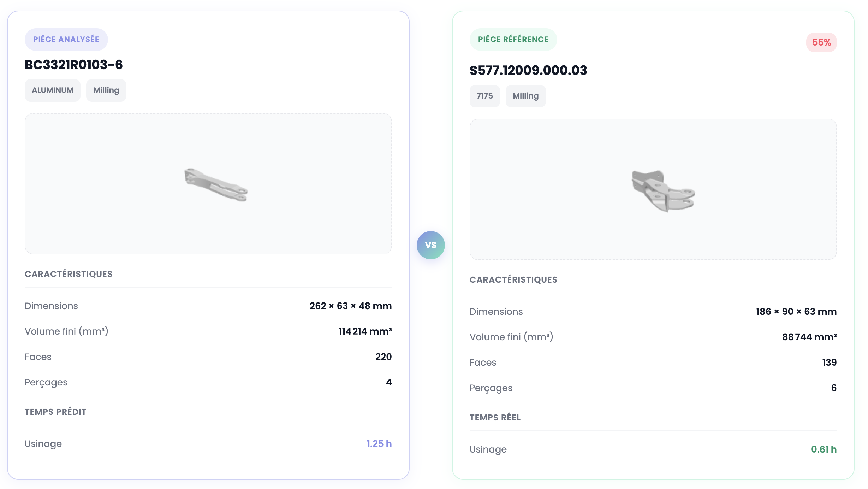Viewport: 868px width, 489px height.
Task: Click the TEMPS PRÉDIT section header
Action: click(55, 412)
